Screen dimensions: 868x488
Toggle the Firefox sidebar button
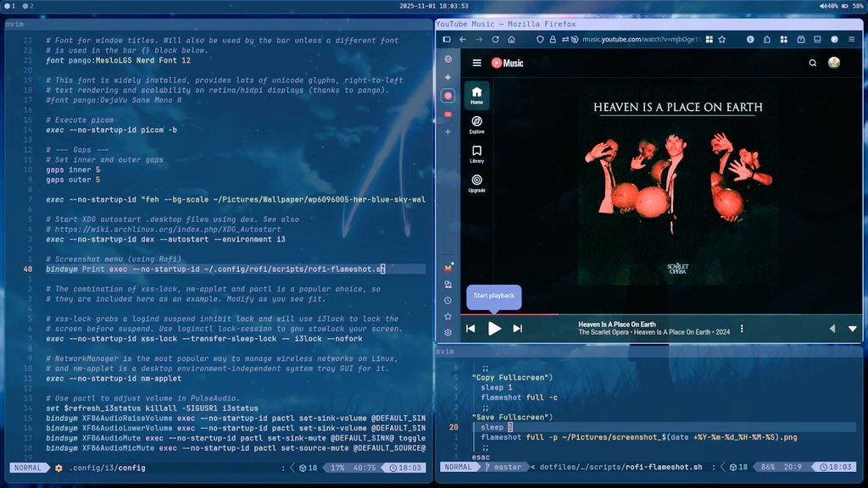coord(447,39)
